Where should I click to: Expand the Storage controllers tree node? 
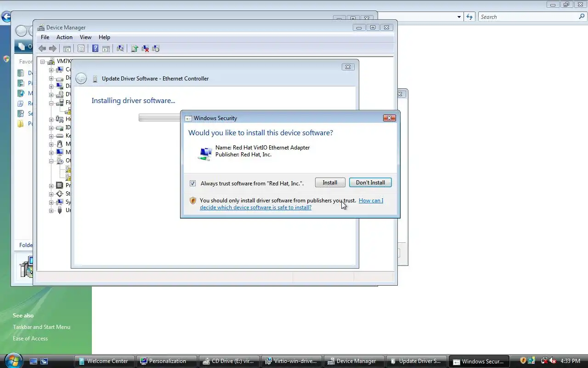tap(51, 194)
